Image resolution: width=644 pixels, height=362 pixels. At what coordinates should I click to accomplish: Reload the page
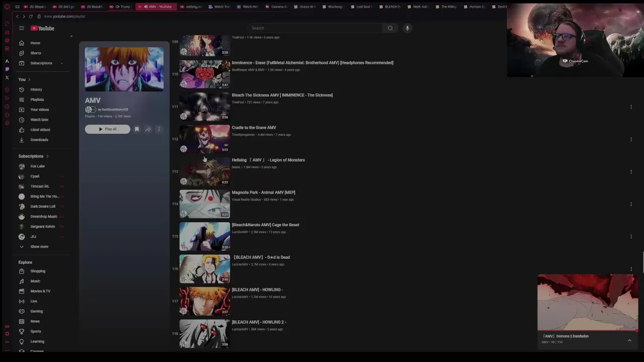pyautogui.click(x=31, y=16)
